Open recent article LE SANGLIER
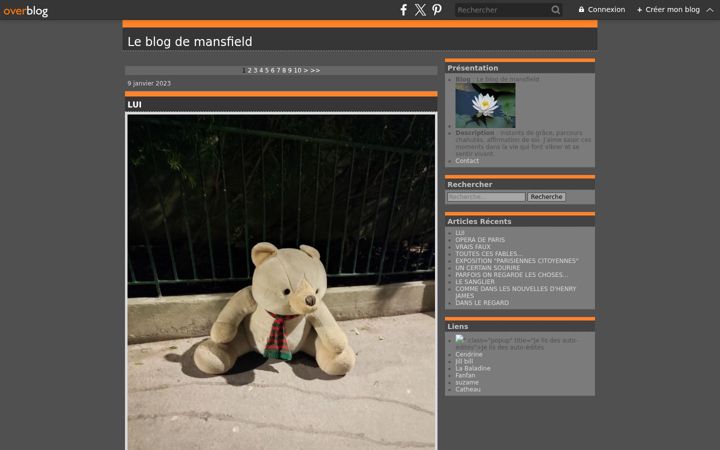Image resolution: width=720 pixels, height=450 pixels. coord(475,281)
